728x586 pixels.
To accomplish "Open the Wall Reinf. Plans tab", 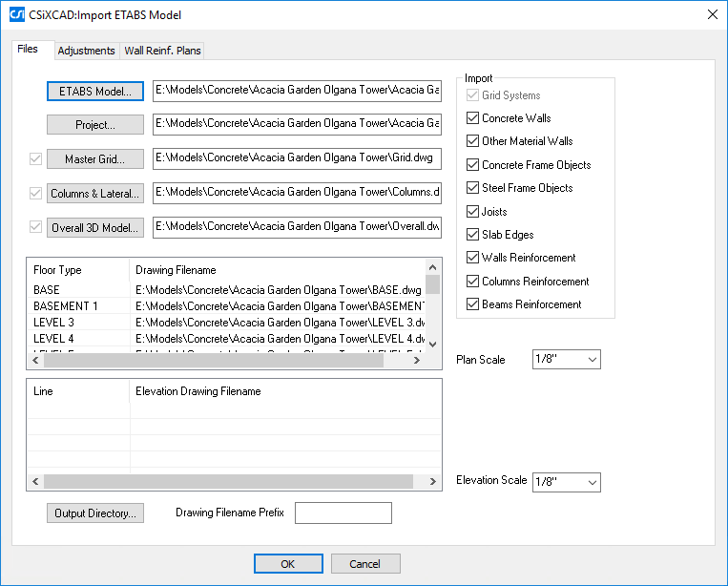I will point(162,51).
